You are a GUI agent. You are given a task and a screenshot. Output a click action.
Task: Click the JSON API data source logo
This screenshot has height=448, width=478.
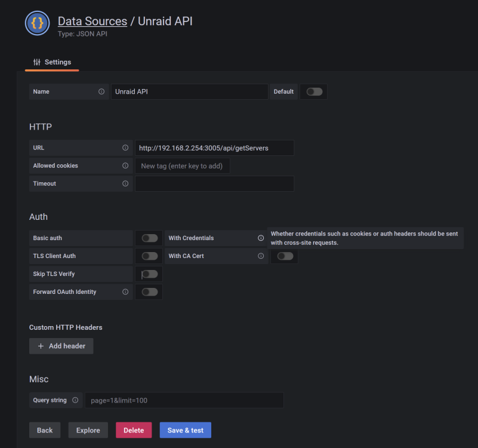[x=37, y=23]
